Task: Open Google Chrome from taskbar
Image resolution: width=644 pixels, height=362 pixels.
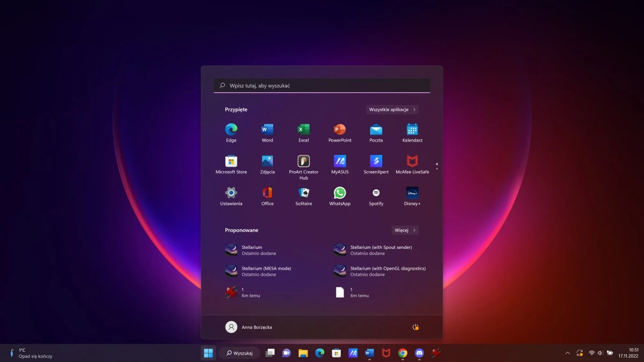Action: pos(402,353)
